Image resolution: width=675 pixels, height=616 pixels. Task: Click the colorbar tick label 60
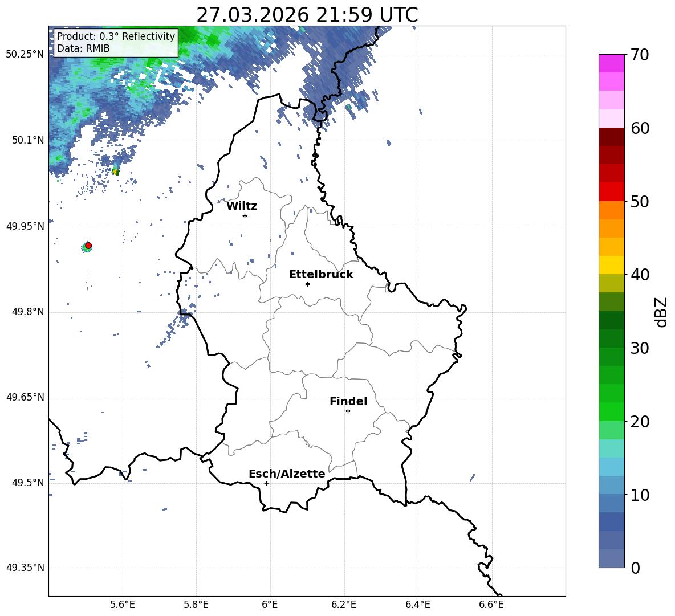640,128
